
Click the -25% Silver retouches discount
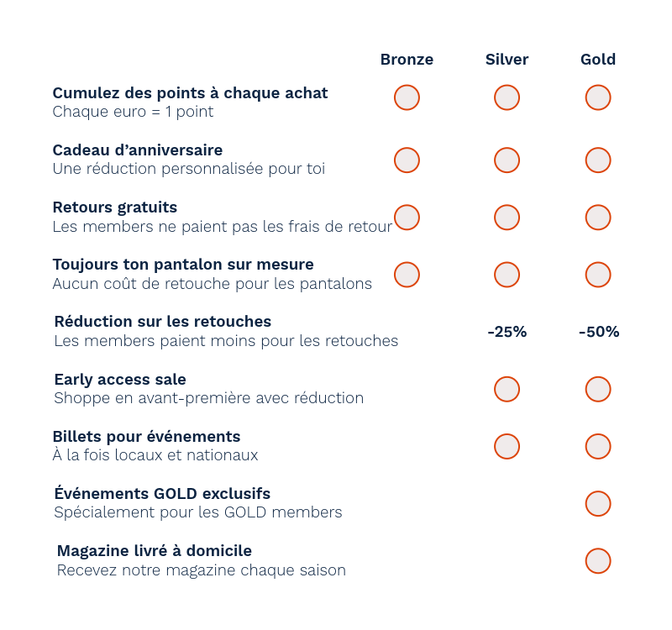click(507, 332)
